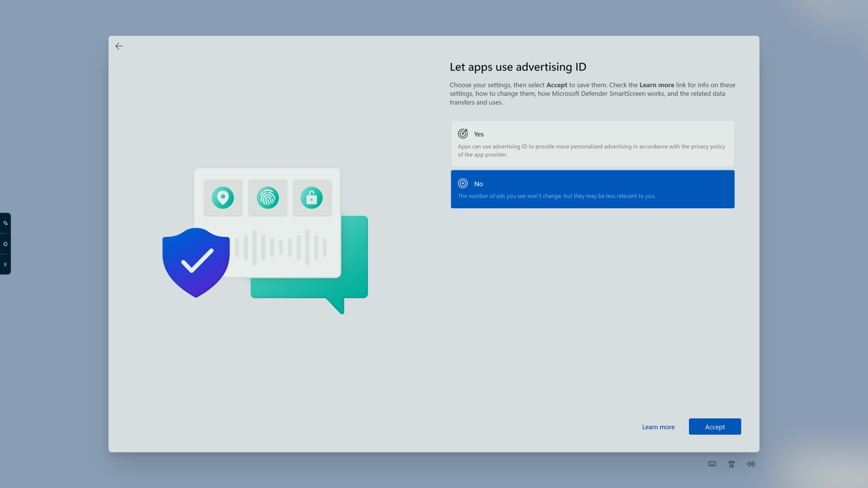Viewport: 868px width, 488px height.
Task: Click the 'Let apps use advertising ID' heading
Action: [x=518, y=67]
